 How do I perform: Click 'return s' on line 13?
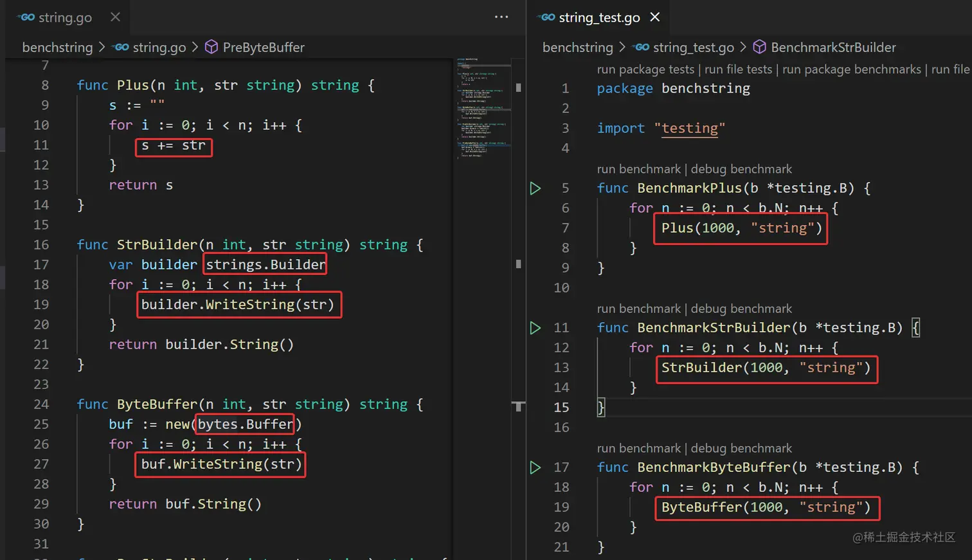(x=141, y=185)
